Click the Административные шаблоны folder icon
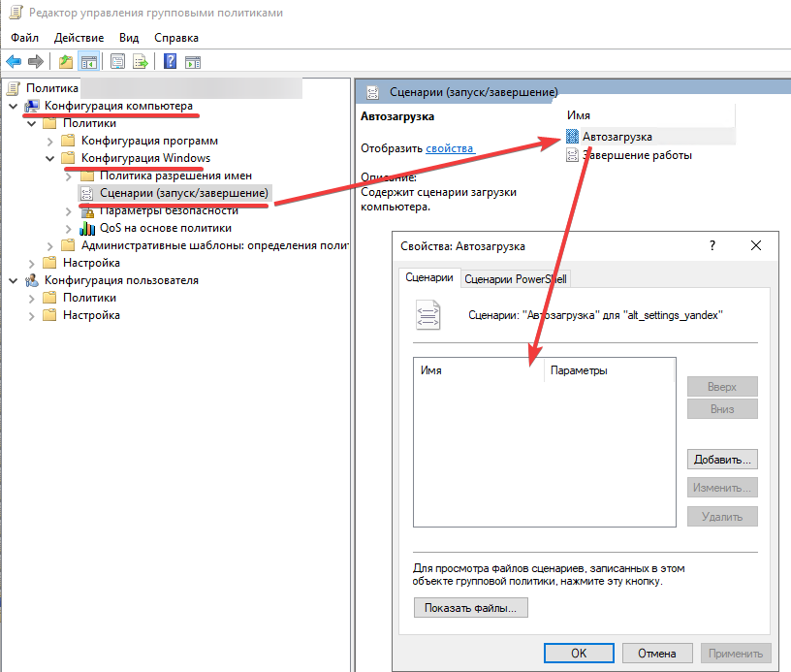791x672 pixels. [x=68, y=245]
